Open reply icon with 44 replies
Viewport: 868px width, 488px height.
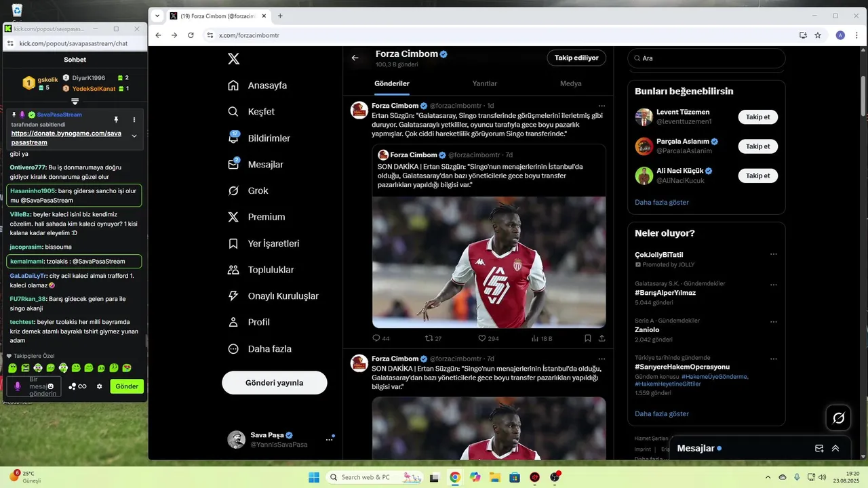381,338
